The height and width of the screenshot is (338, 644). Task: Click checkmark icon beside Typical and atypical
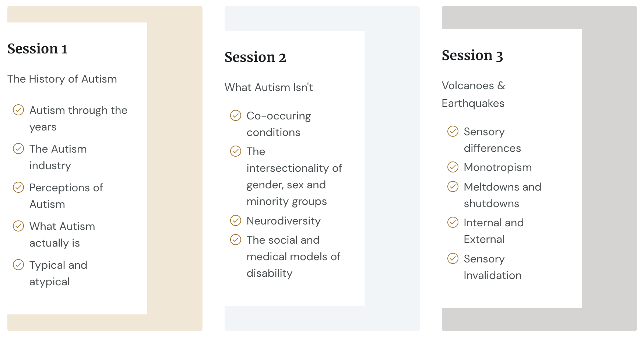18,265
